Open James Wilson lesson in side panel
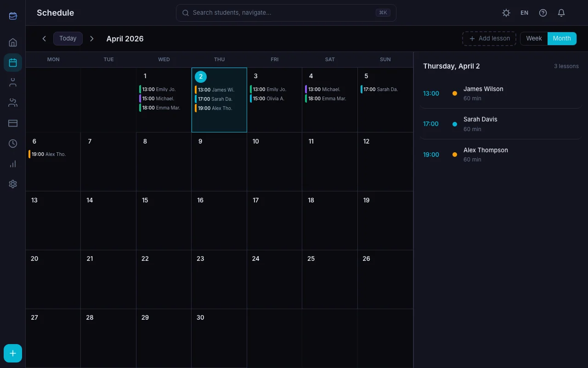This screenshot has height=368, width=588. point(501,93)
